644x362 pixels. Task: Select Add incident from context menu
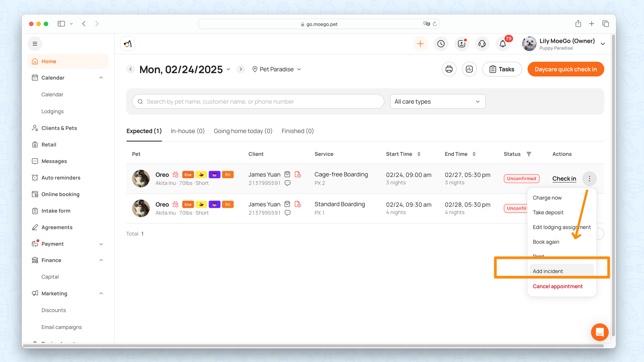coord(548,271)
